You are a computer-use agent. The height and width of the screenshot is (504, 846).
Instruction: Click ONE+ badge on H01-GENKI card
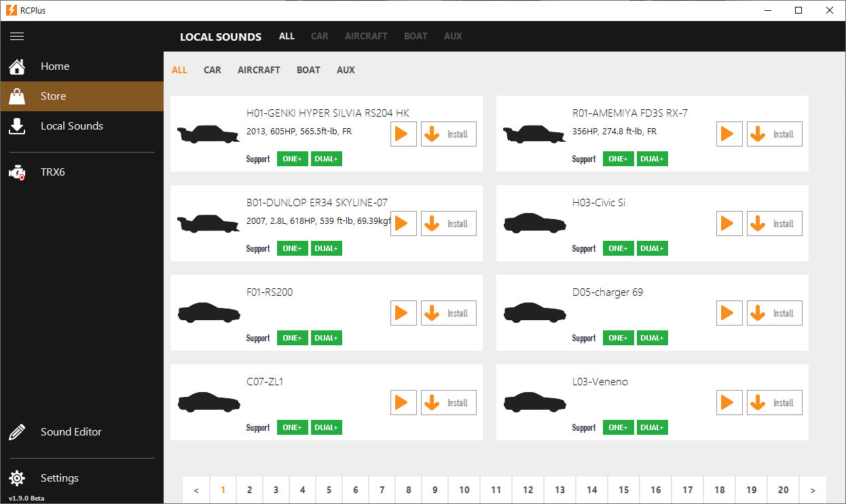(x=292, y=159)
